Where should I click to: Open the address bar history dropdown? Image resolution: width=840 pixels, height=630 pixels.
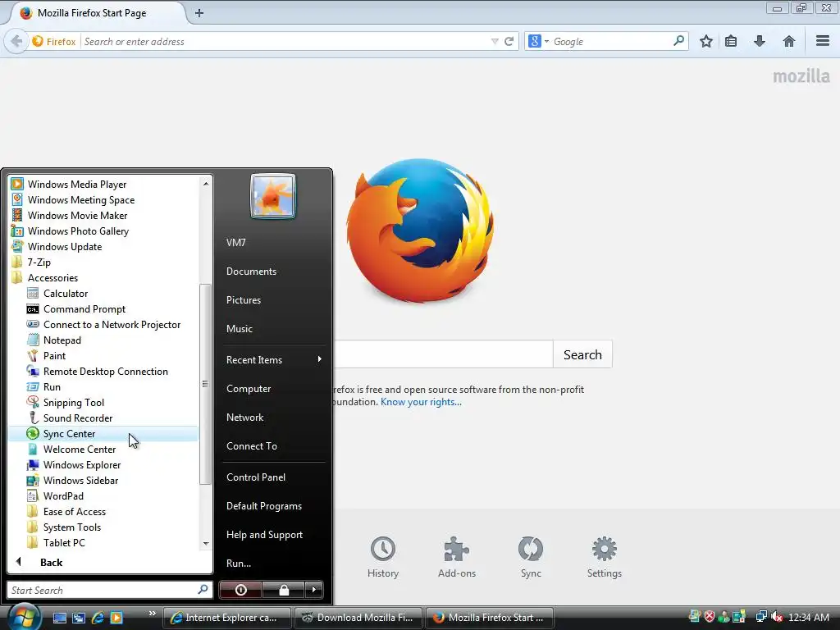click(x=495, y=41)
